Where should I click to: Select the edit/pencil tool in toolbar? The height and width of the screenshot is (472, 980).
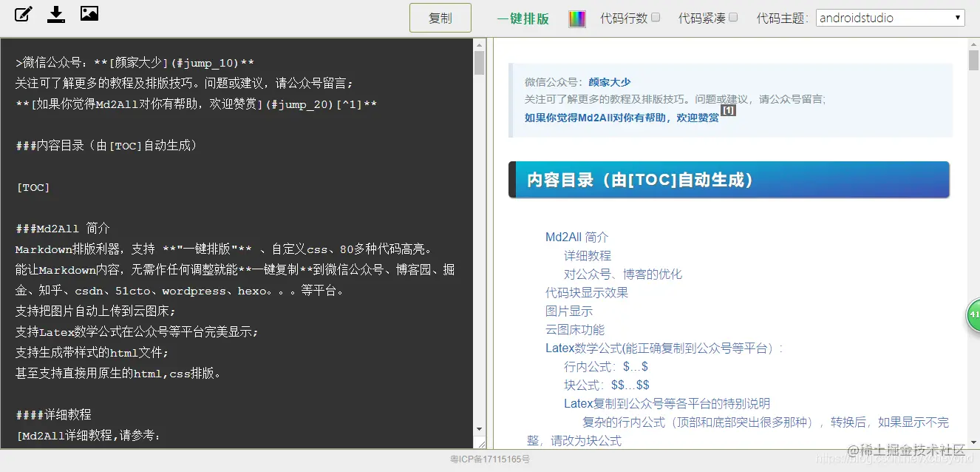tap(23, 13)
